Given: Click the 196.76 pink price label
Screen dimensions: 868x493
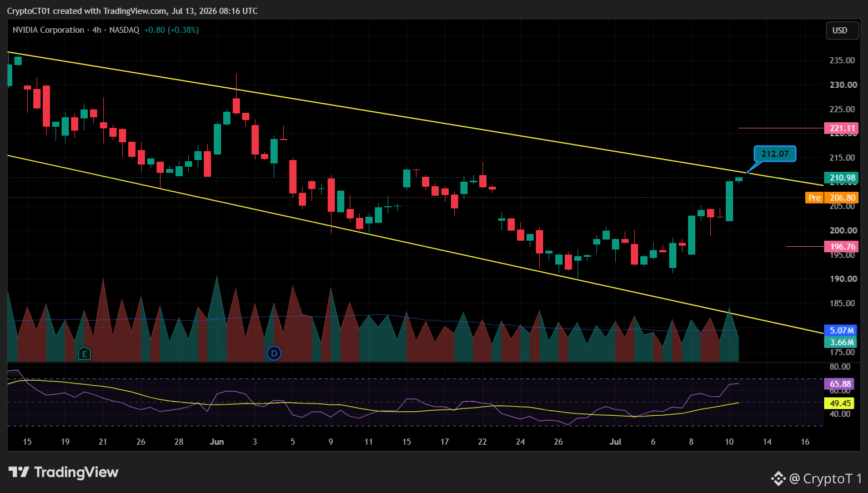Looking at the screenshot, I should tap(842, 247).
